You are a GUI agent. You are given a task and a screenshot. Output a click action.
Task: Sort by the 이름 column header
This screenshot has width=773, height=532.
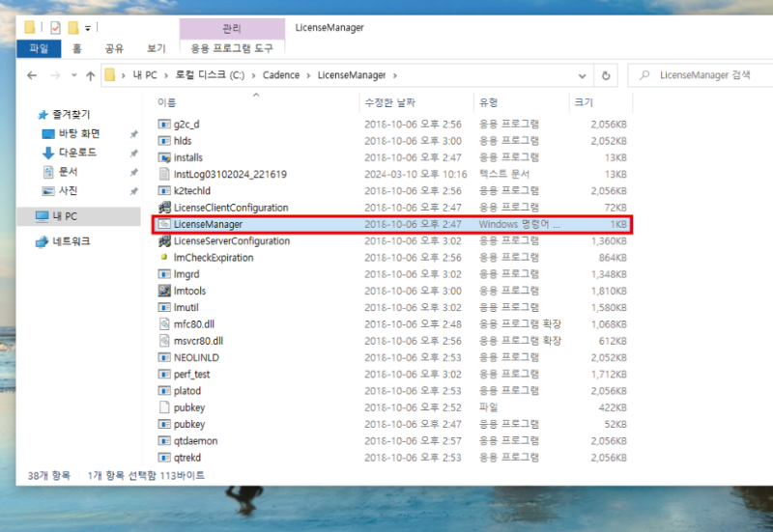[x=166, y=102]
